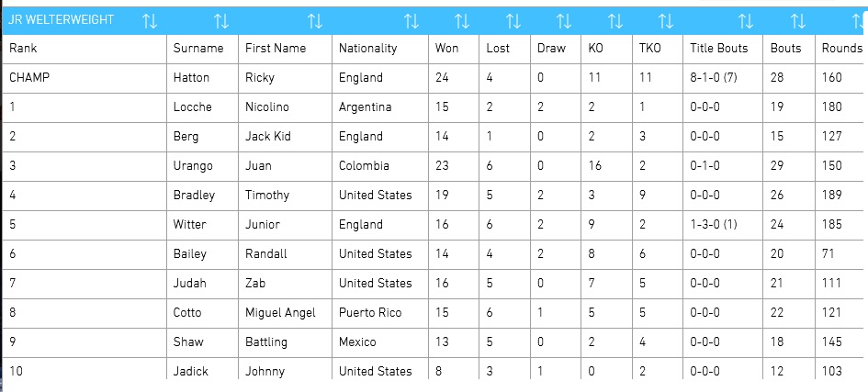The image size is (868, 392).
Task: Click the Puerto Rico nationality cell
Action: point(370,313)
